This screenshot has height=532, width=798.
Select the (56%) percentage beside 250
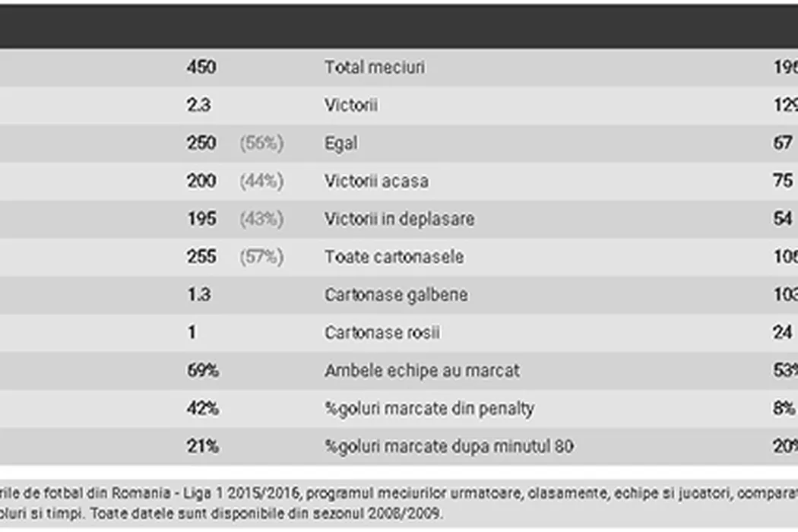click(x=261, y=143)
